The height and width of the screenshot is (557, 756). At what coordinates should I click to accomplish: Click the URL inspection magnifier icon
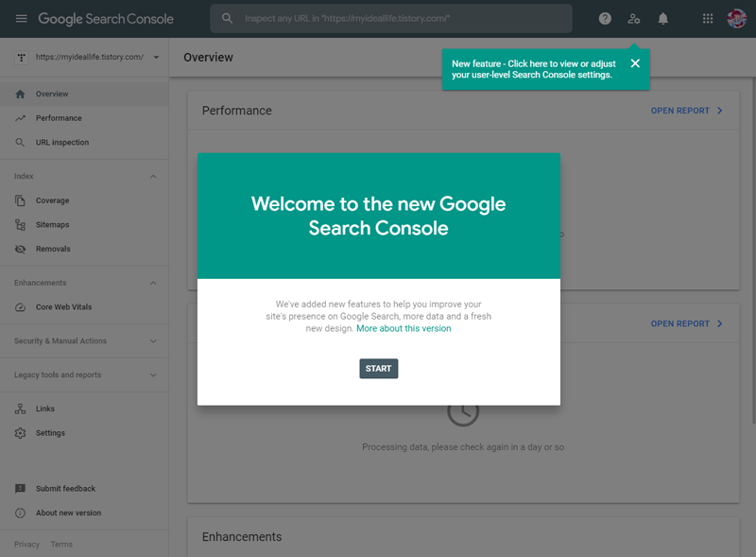coord(20,143)
